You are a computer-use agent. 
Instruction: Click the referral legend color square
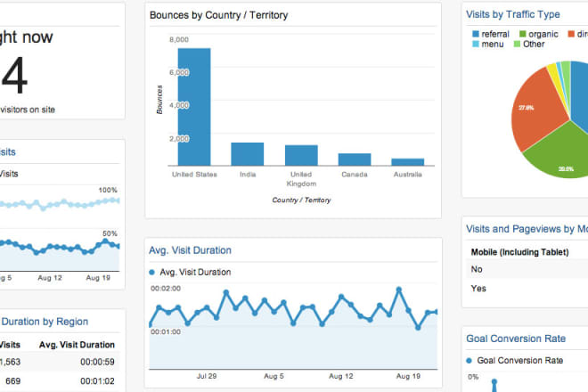476,34
